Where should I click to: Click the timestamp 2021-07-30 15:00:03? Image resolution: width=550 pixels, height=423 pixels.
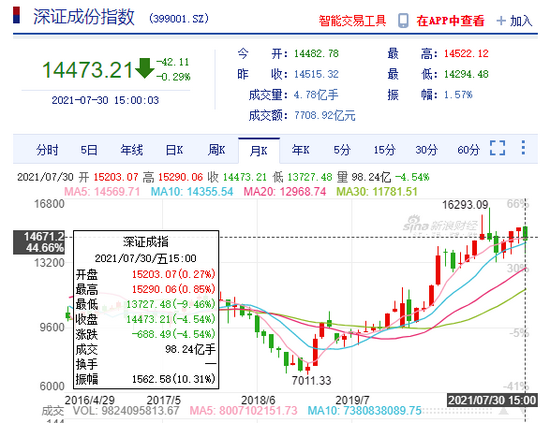(105, 100)
